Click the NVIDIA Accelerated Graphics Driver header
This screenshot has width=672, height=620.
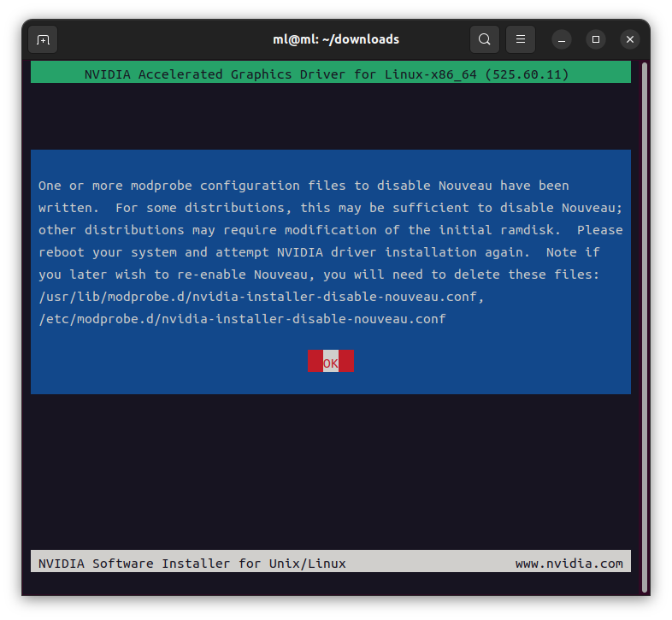click(x=330, y=73)
